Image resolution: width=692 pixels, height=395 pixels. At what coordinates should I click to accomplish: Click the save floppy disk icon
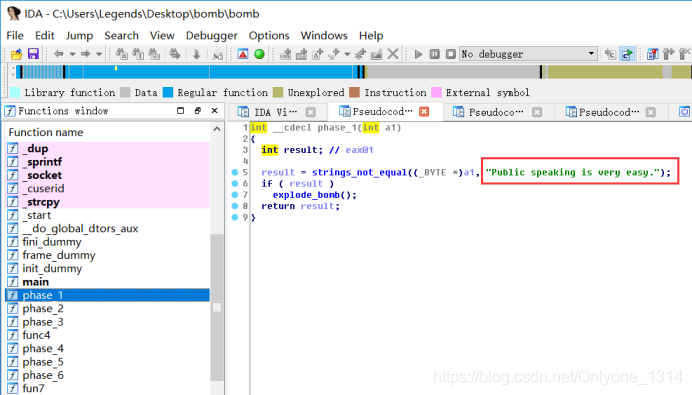point(33,54)
